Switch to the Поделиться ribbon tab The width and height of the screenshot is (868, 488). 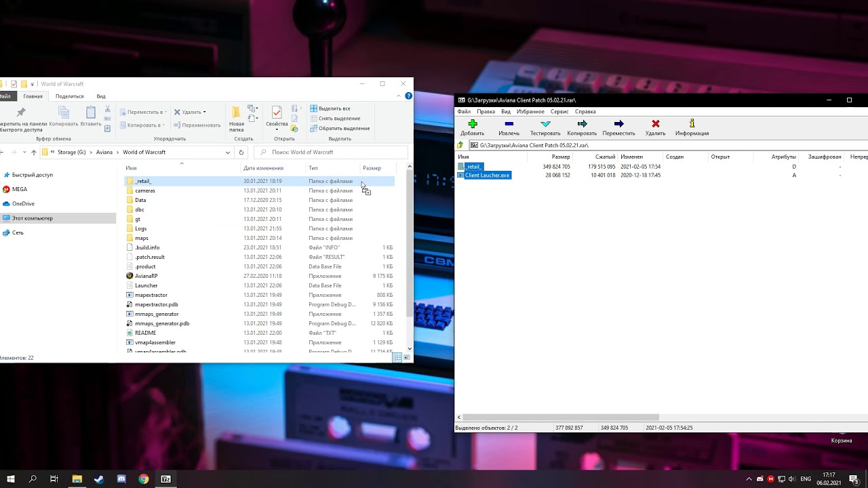click(69, 96)
